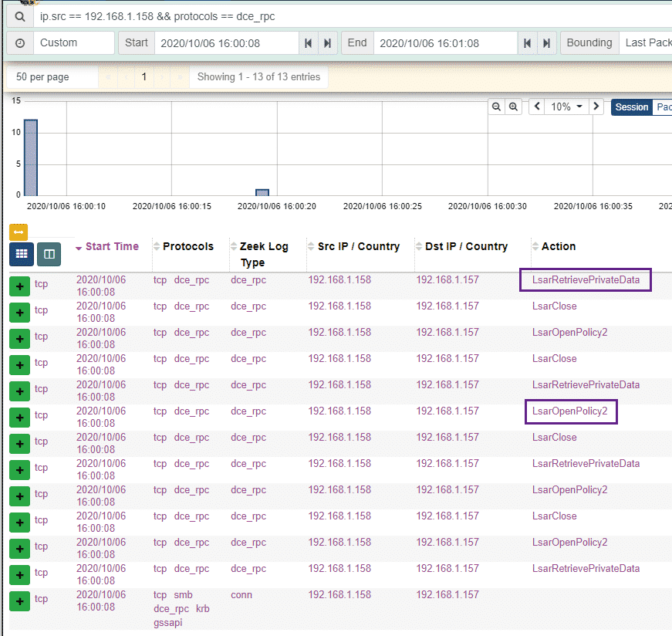This screenshot has height=636, width=672.
Task: Open the column visibility grid button
Action: pyautogui.click(x=22, y=254)
